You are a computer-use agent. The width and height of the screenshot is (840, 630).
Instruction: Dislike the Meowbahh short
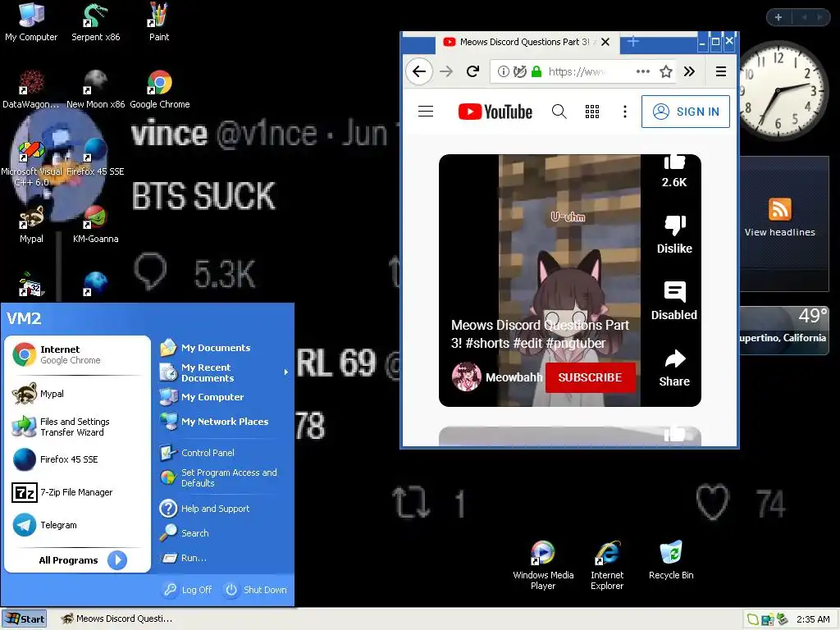click(x=674, y=234)
